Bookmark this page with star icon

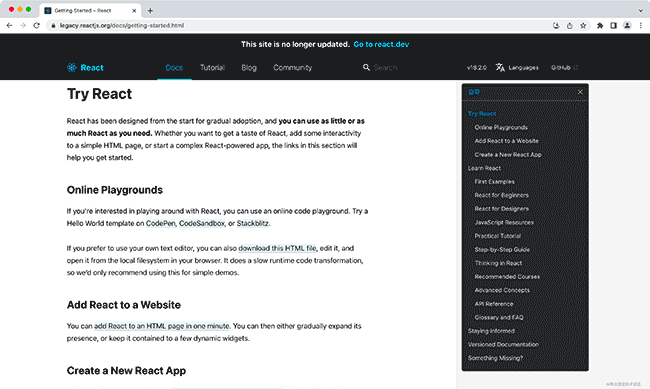coord(583,26)
